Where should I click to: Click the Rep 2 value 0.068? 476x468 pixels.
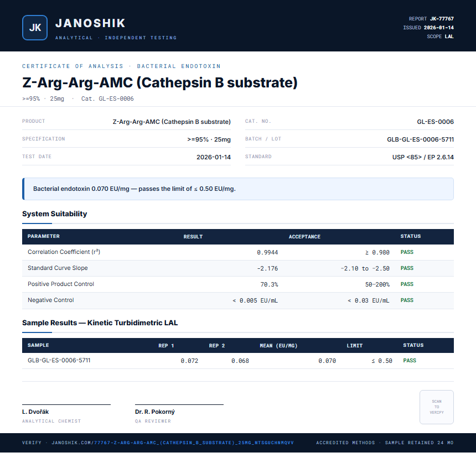pos(240,361)
